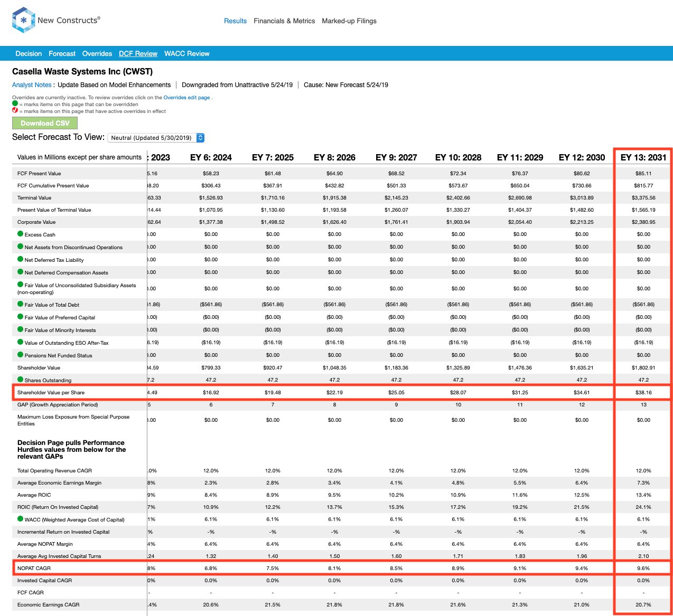
Task: Click the Casella Waste Systems Inc (CWST) heading
Action: [x=82, y=72]
